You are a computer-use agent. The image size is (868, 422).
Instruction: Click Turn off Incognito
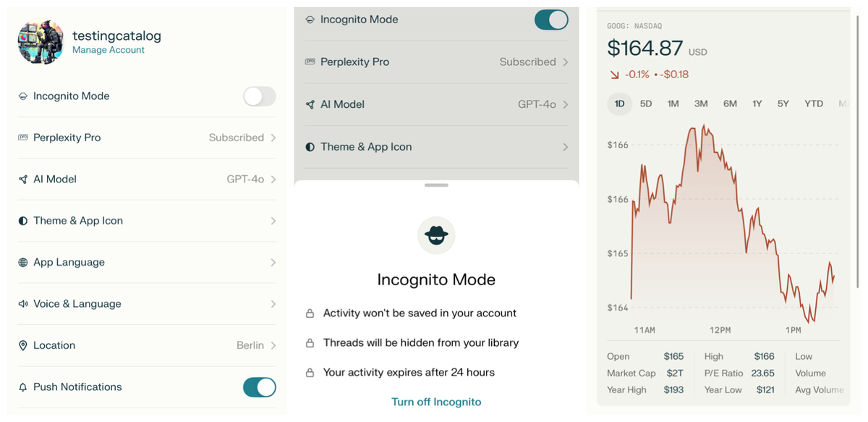436,401
